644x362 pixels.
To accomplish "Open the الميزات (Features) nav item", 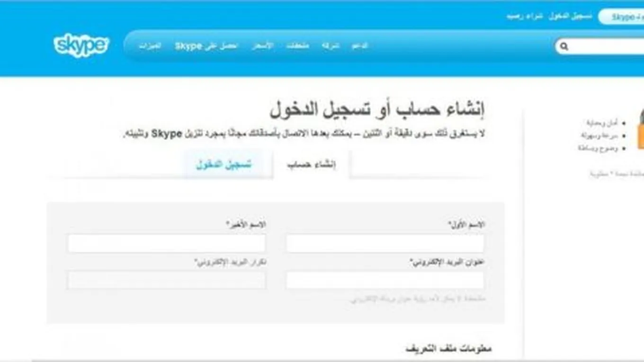I will tap(150, 46).
